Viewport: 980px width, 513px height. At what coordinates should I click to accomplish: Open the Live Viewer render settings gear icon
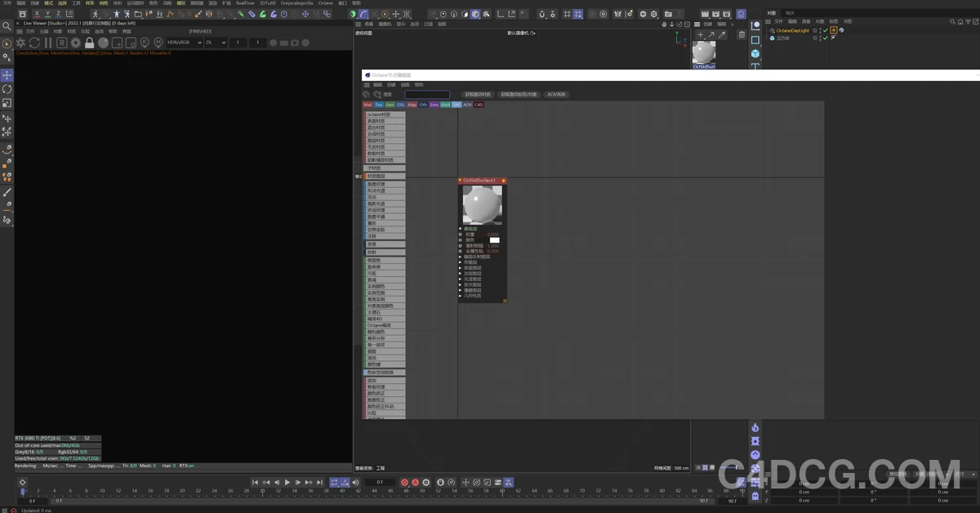(x=76, y=42)
